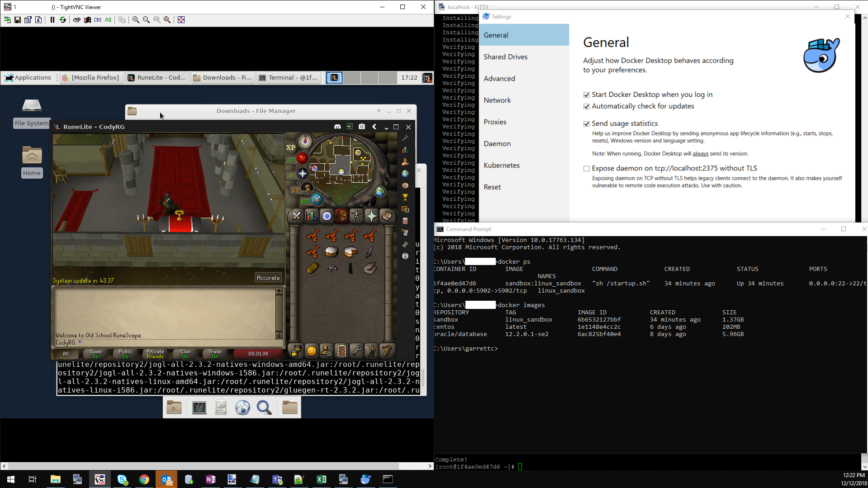Viewport: 868px width, 488px height.
Task: Click the XP orb button near minimap
Action: [290, 147]
